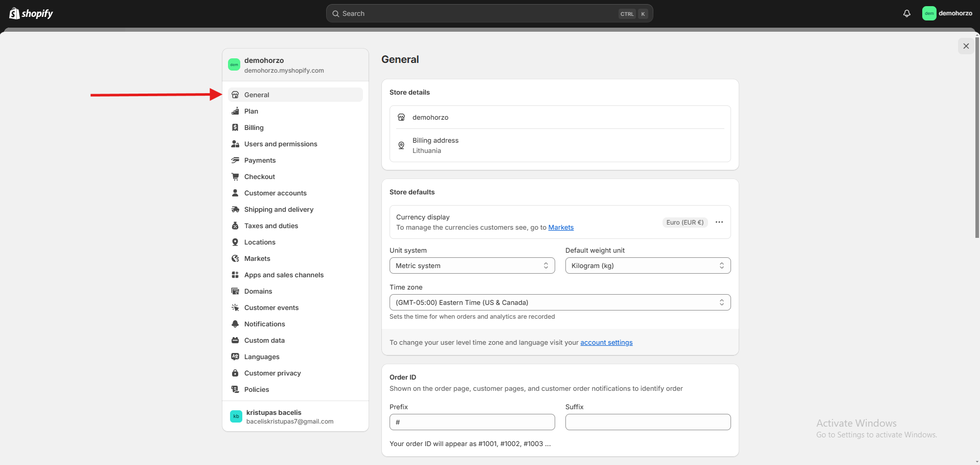Close the settings panel with the X button
980x465 pixels.
coord(966,46)
